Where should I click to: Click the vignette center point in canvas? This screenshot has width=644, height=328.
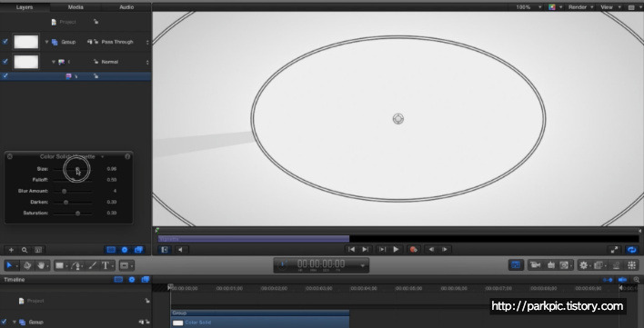tap(398, 119)
